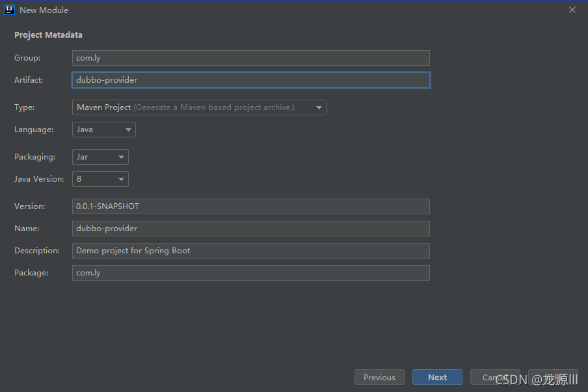Click the Name field with dubbo-provider
588x392 pixels.
pyautogui.click(x=251, y=229)
